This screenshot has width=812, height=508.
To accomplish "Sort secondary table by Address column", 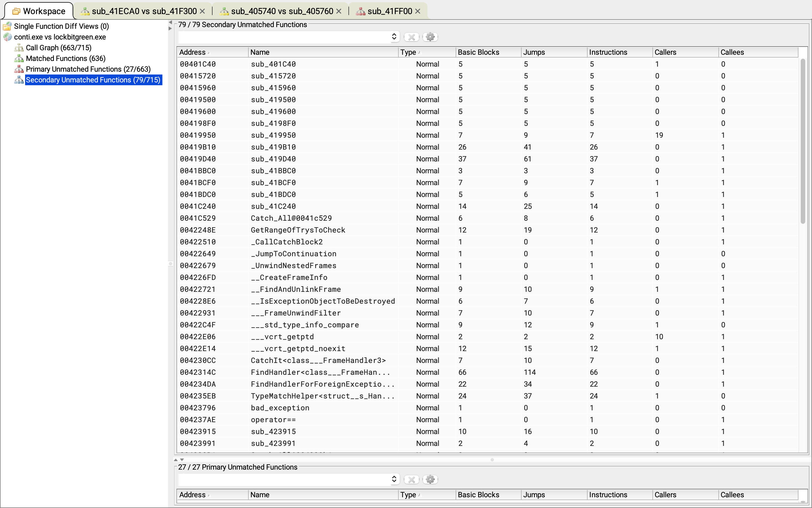I will (213, 52).
